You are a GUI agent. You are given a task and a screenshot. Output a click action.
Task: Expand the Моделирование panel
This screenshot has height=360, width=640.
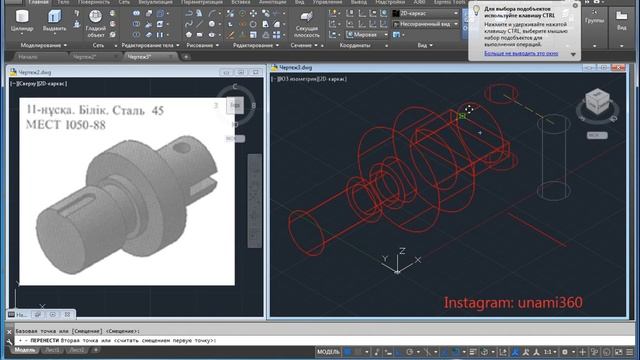(43, 45)
